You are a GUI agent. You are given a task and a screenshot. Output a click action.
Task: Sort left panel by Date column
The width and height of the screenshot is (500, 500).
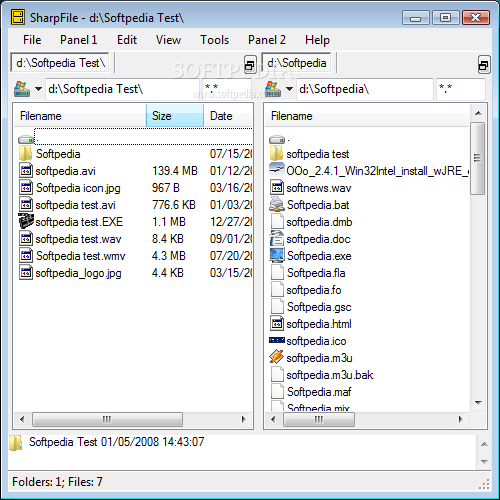(x=228, y=116)
